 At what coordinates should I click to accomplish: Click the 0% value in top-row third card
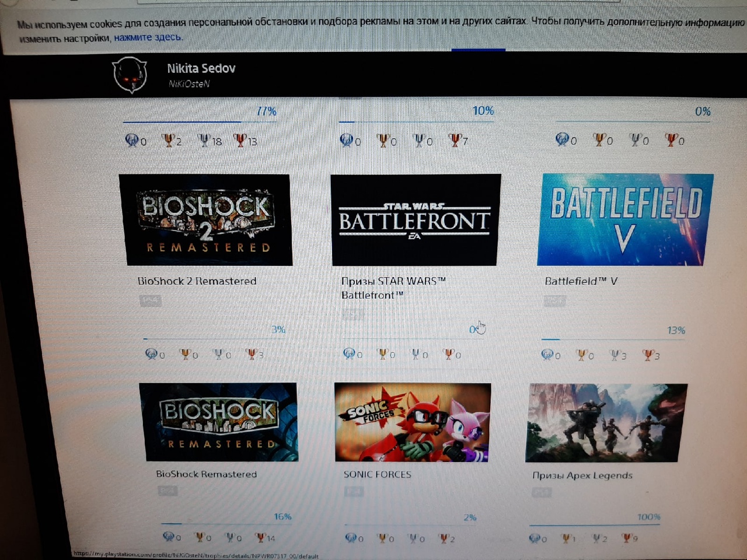(703, 111)
